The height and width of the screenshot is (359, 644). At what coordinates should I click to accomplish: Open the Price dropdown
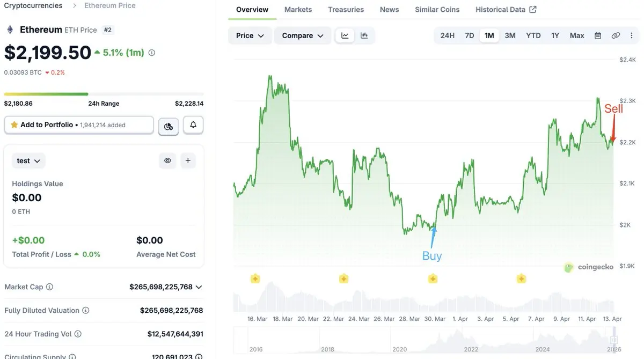pos(250,35)
